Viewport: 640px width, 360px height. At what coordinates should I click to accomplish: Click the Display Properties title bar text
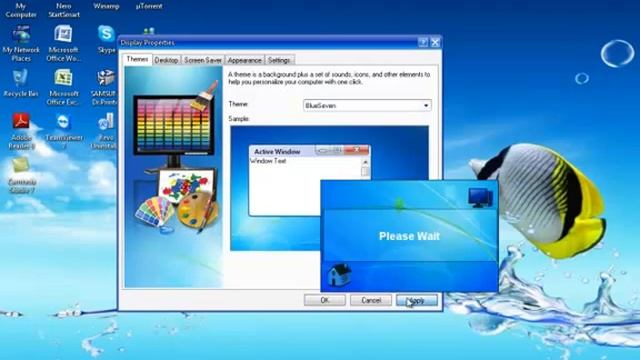pyautogui.click(x=147, y=42)
